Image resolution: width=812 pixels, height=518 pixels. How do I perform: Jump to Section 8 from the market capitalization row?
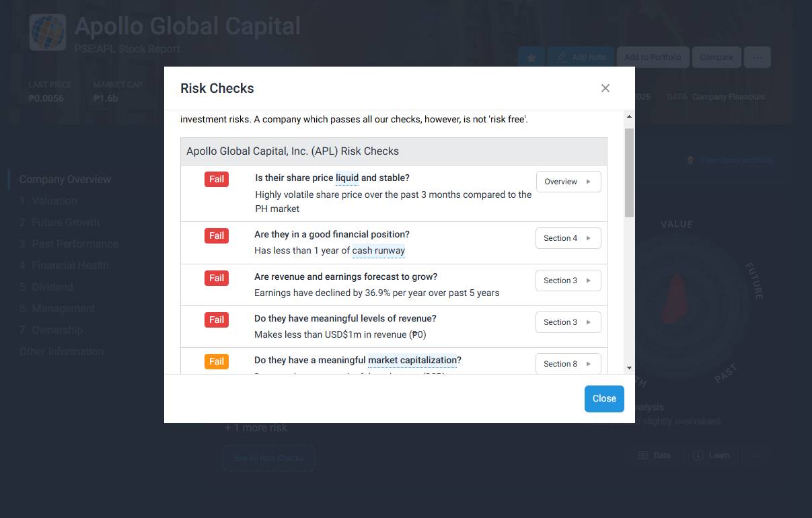tap(568, 364)
